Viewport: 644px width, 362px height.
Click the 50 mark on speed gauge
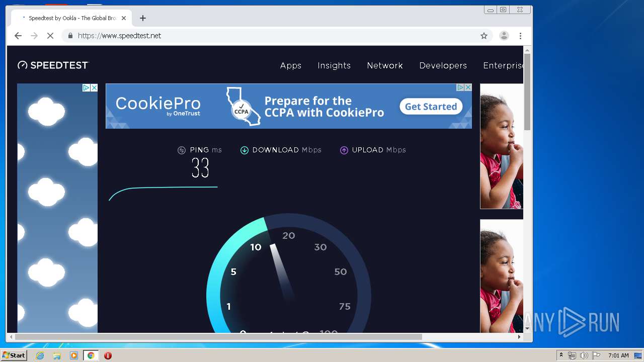[x=341, y=271]
